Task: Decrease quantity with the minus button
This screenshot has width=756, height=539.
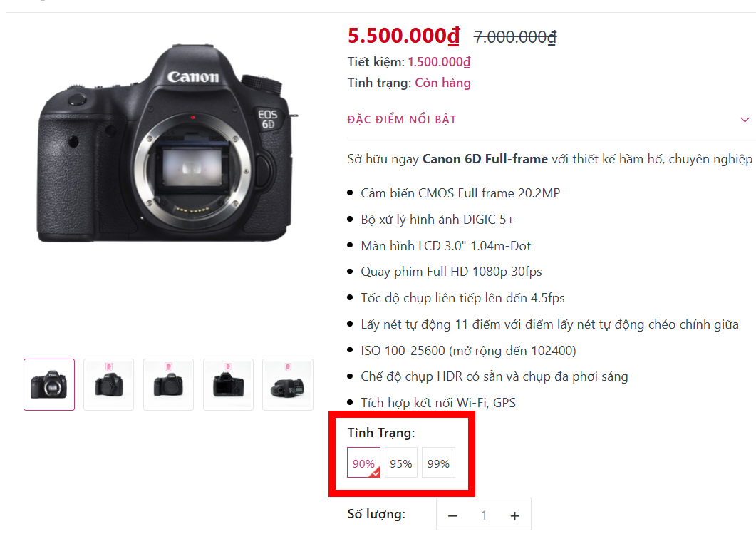Action: click(x=453, y=515)
